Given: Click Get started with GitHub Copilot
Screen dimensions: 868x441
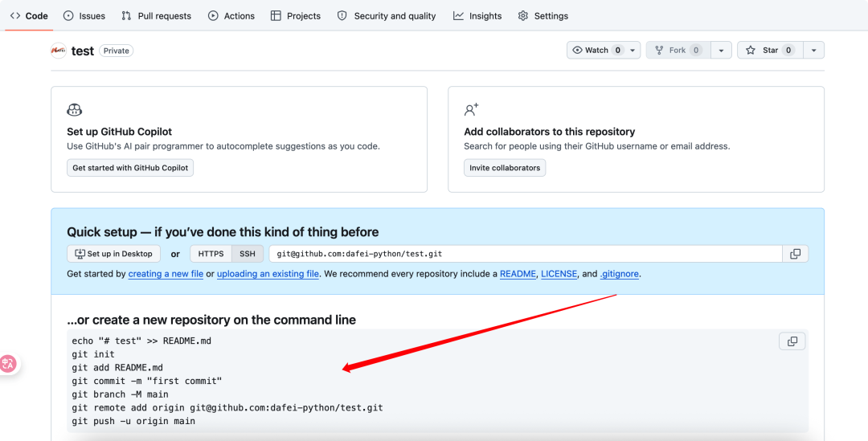Looking at the screenshot, I should pyautogui.click(x=130, y=168).
